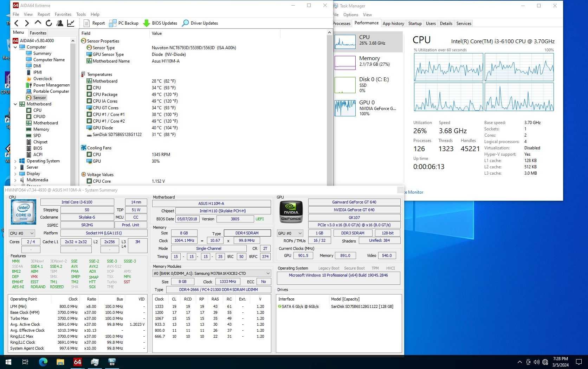Open the CPU #0 dropdown in HWiNFO64

[x=22, y=233]
